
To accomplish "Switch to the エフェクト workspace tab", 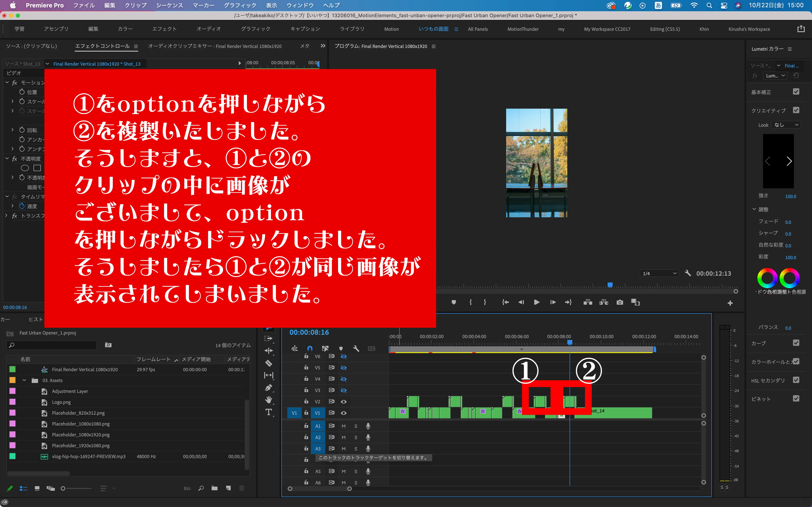I will [x=164, y=29].
